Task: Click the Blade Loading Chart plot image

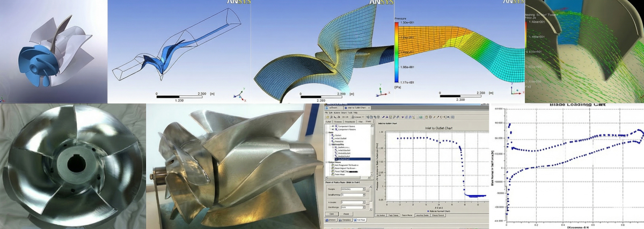Action: pyautogui.click(x=568, y=166)
